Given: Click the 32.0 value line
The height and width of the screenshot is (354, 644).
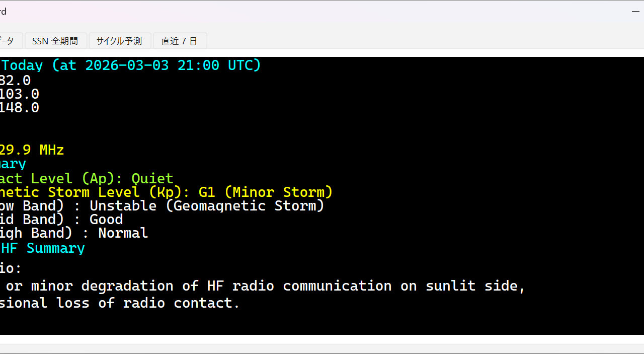Looking at the screenshot, I should pos(15,80).
